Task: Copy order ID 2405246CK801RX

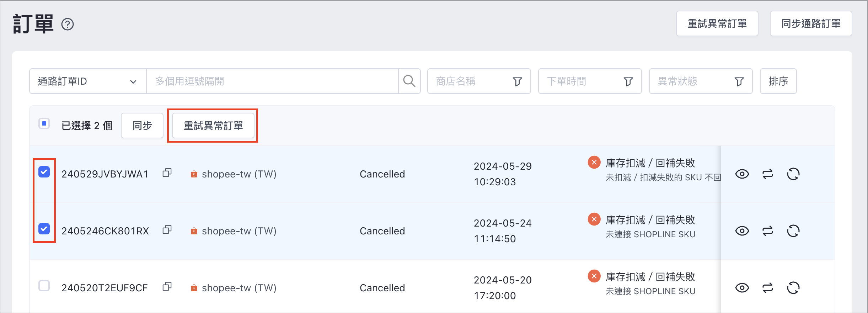Action: (167, 230)
